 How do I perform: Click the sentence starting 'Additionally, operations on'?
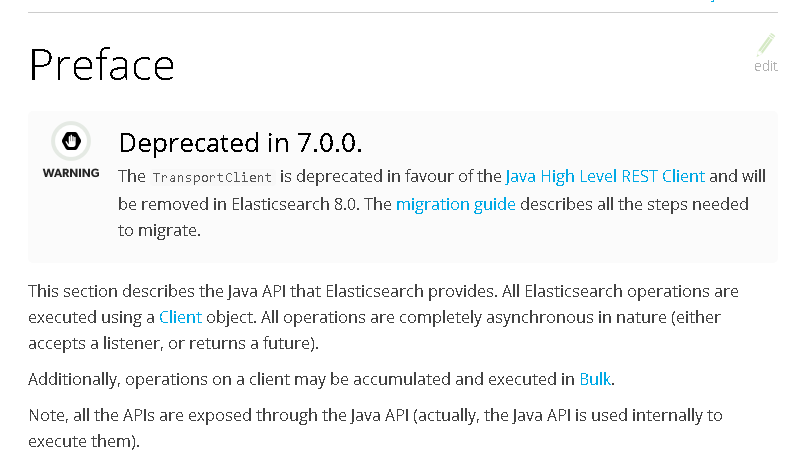pos(321,379)
